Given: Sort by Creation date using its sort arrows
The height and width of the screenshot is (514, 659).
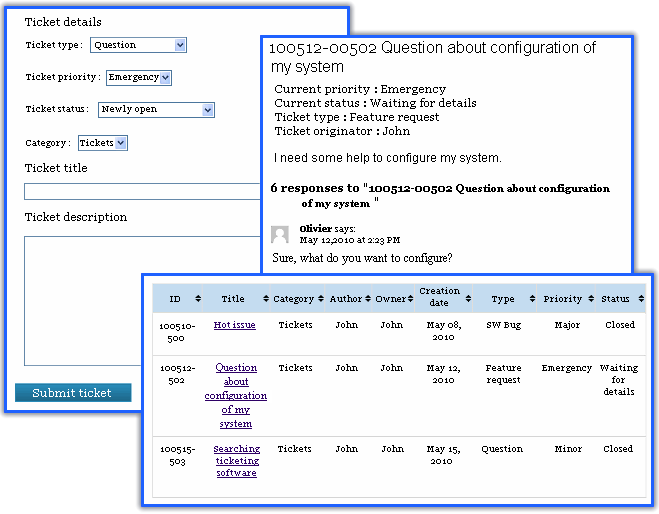Looking at the screenshot, I should point(468,299).
